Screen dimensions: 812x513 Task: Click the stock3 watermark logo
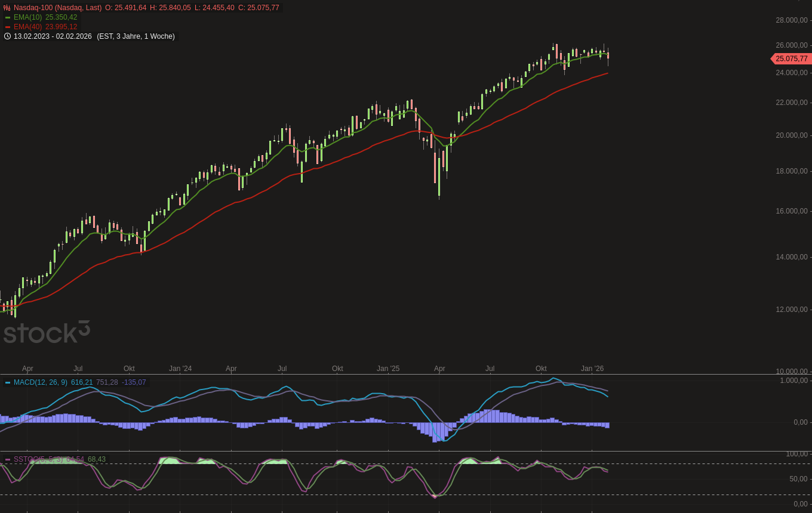47,332
